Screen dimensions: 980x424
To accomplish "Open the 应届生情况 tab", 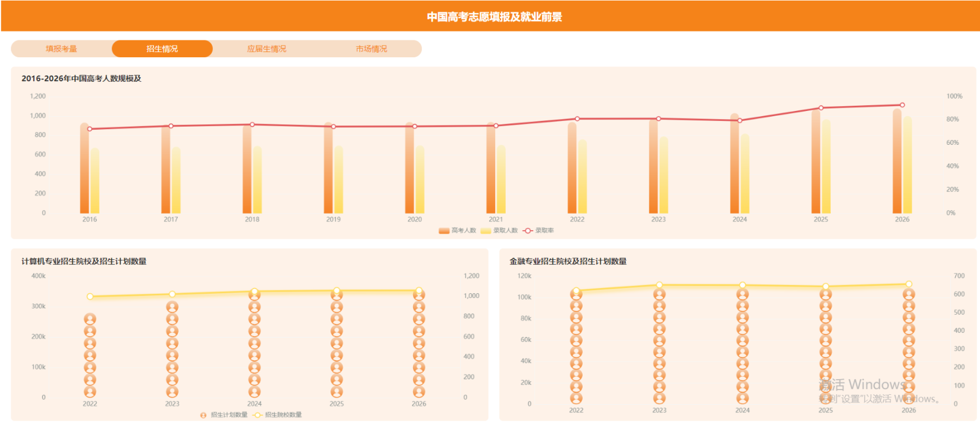I will (267, 48).
